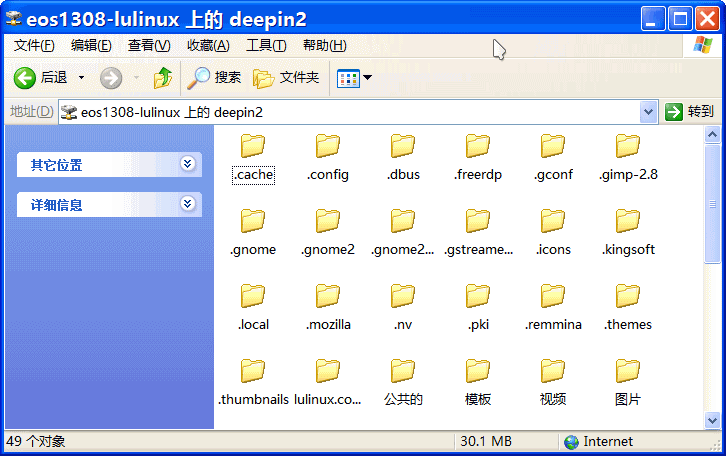Select the .gnome2 folder icon
The height and width of the screenshot is (456, 726).
[328, 221]
